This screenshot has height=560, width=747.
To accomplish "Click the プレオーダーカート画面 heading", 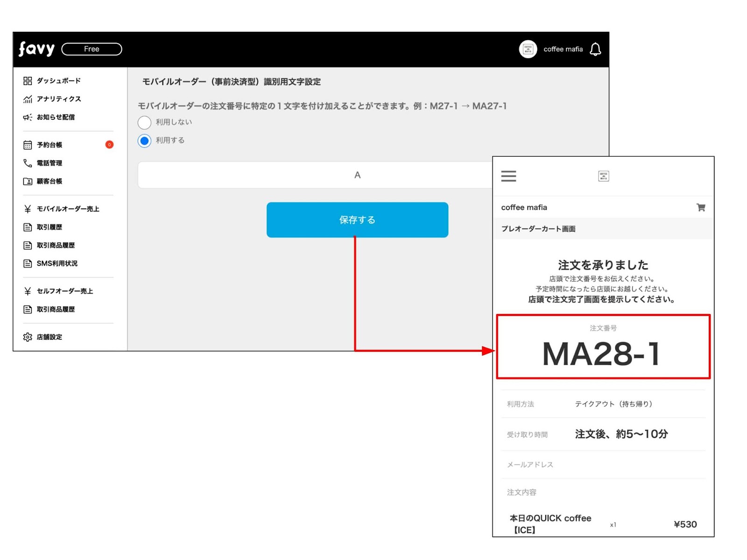I will [x=538, y=229].
